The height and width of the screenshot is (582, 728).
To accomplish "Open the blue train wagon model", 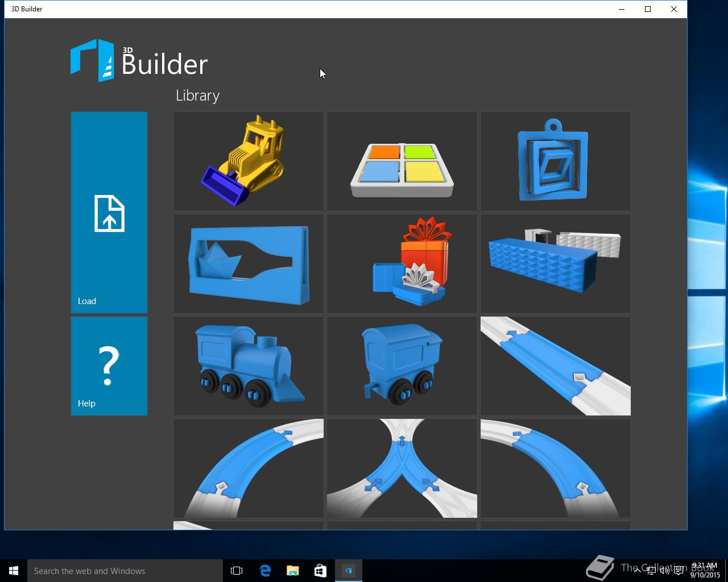I will click(402, 366).
